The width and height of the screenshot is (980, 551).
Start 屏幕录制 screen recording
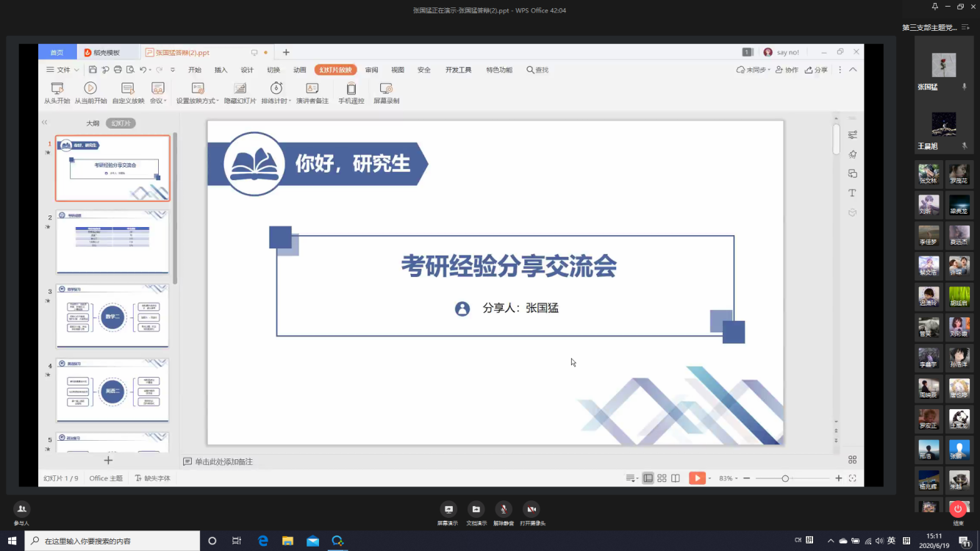pos(386,89)
